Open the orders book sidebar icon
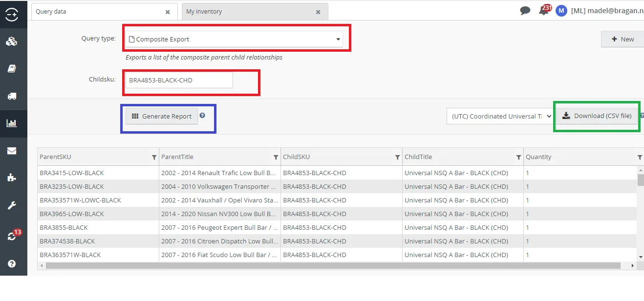Screen dimensions: 644x301 [x=12, y=69]
